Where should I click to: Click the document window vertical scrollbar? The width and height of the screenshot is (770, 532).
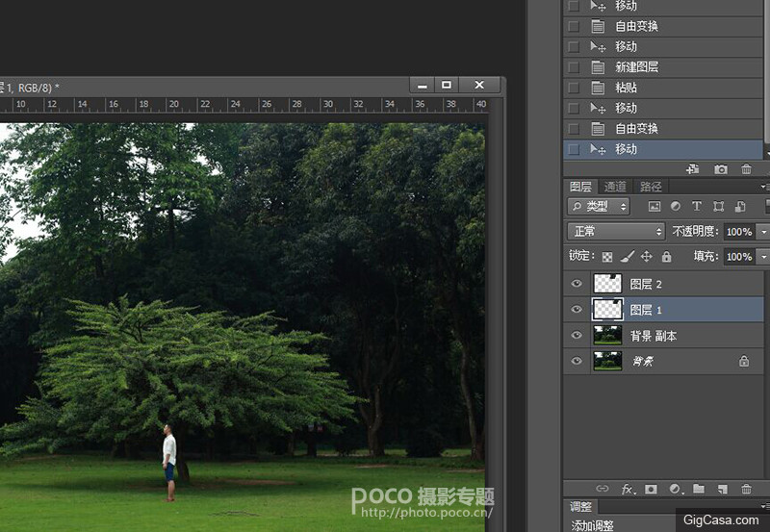point(495,314)
